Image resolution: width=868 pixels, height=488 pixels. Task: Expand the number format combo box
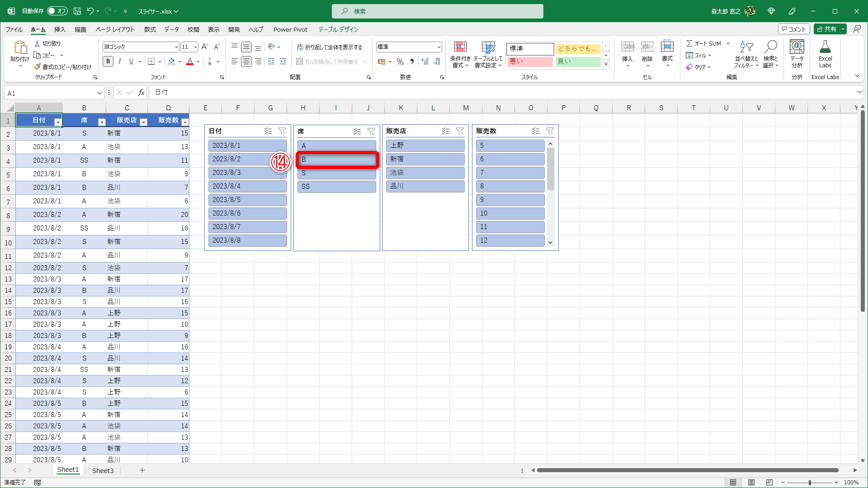tap(439, 47)
